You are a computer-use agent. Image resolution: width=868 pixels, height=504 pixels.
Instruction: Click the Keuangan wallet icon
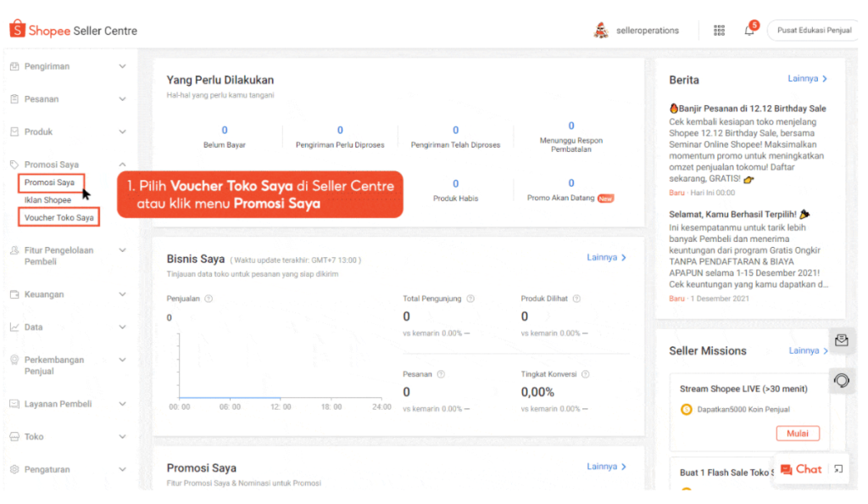(14, 294)
